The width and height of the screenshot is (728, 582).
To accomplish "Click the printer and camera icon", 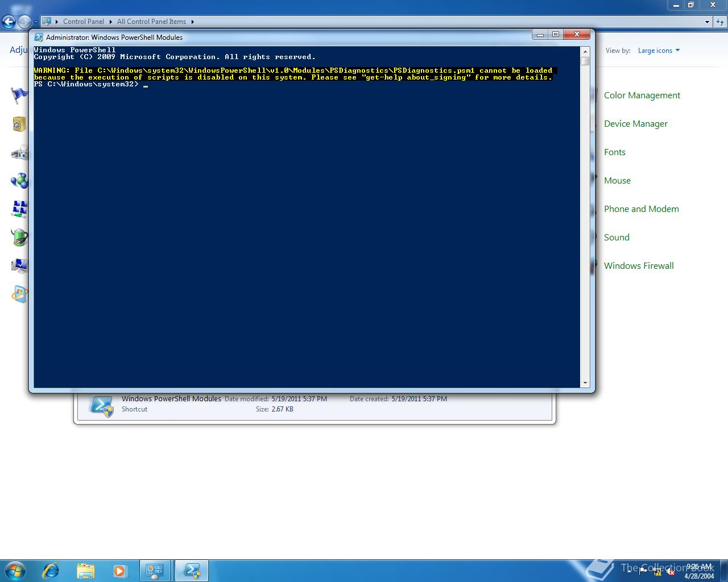I will 19,152.
